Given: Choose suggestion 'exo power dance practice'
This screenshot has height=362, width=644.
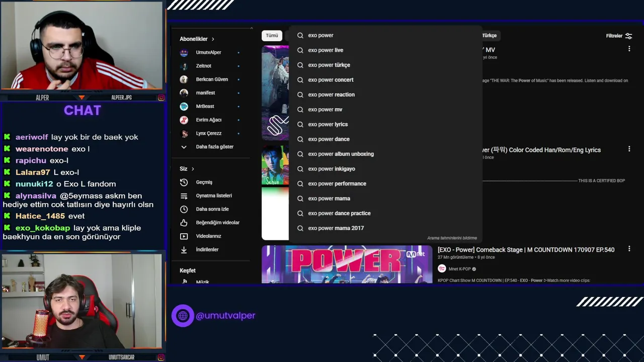Looking at the screenshot, I should click(x=385, y=213).
